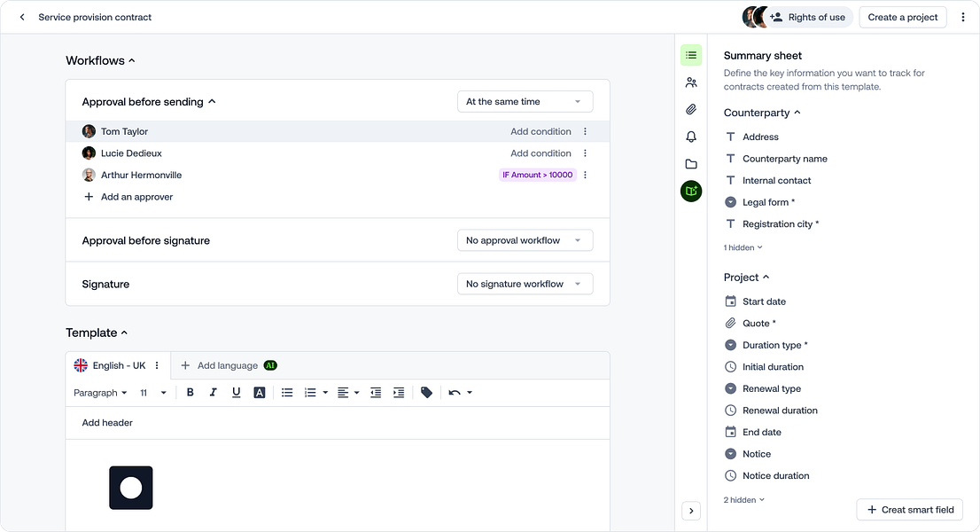Select the Notice duration field
The height and width of the screenshot is (532, 980).
[x=766, y=476]
